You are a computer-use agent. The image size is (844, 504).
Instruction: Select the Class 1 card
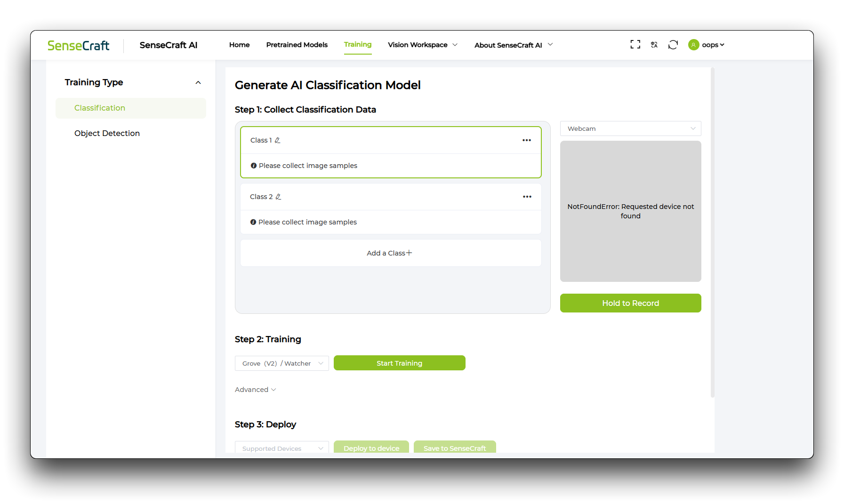coord(391,152)
